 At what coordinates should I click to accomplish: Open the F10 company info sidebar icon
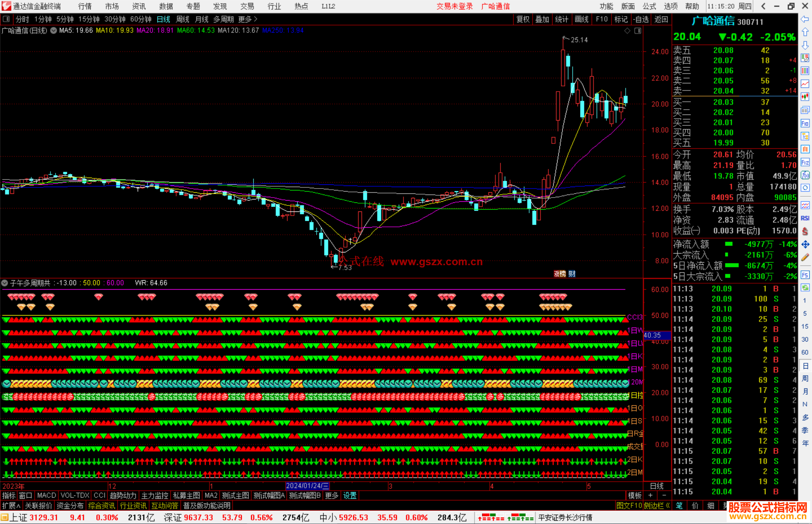click(805, 124)
